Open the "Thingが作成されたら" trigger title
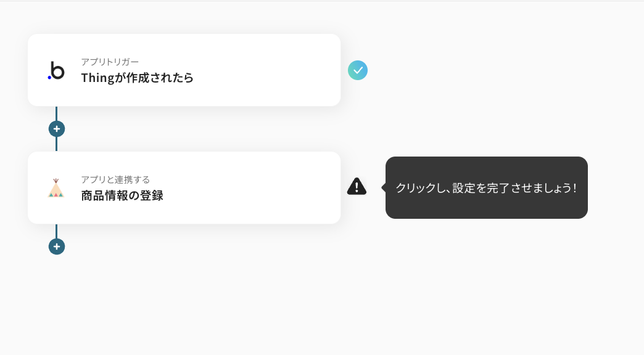The width and height of the screenshot is (644, 355). click(137, 78)
